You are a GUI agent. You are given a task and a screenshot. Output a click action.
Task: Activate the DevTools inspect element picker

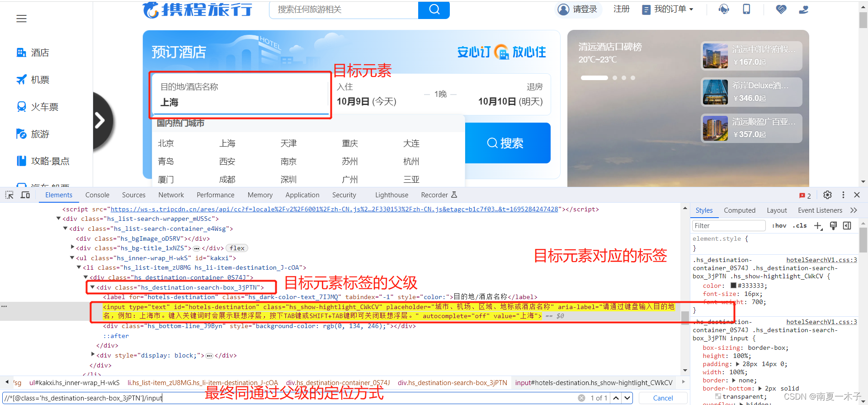pos(9,195)
